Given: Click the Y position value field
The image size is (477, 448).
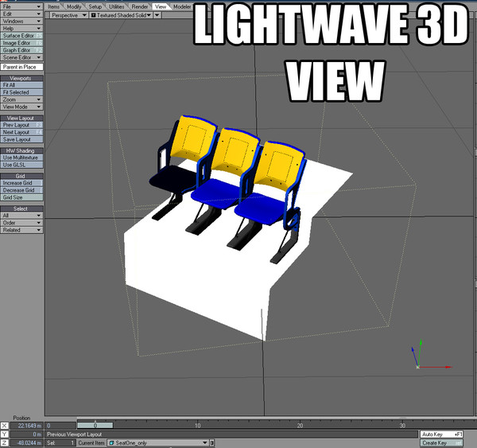Looking at the screenshot, I should pyautogui.click(x=27, y=434).
